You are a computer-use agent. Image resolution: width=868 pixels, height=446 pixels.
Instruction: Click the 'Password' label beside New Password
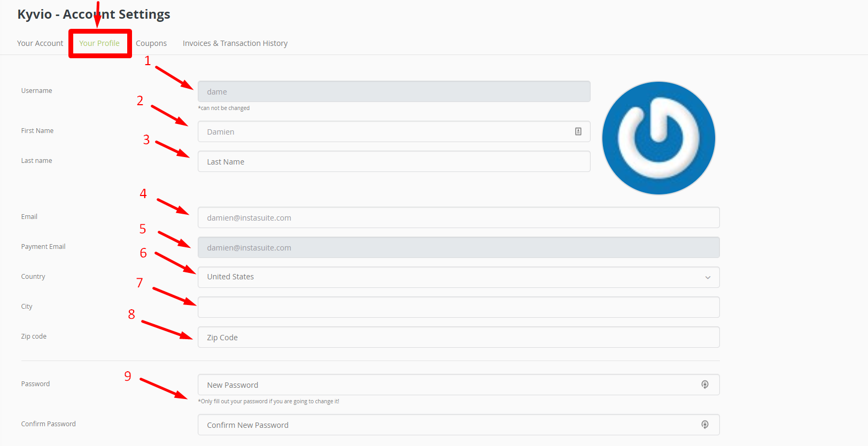35,384
